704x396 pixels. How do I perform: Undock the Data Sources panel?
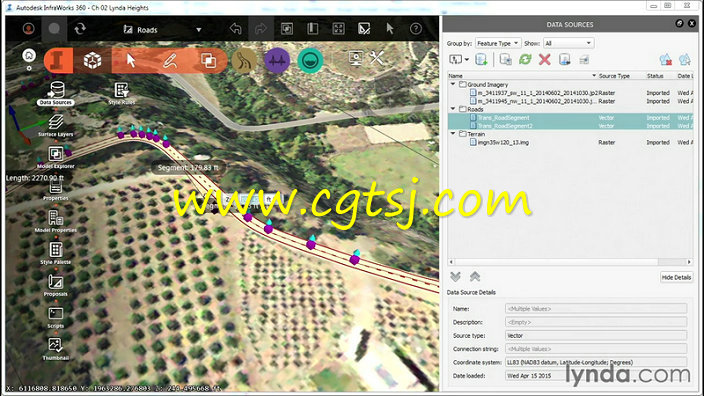(x=679, y=23)
